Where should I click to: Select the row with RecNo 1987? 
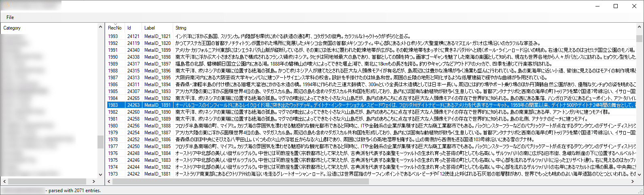click(x=371, y=77)
